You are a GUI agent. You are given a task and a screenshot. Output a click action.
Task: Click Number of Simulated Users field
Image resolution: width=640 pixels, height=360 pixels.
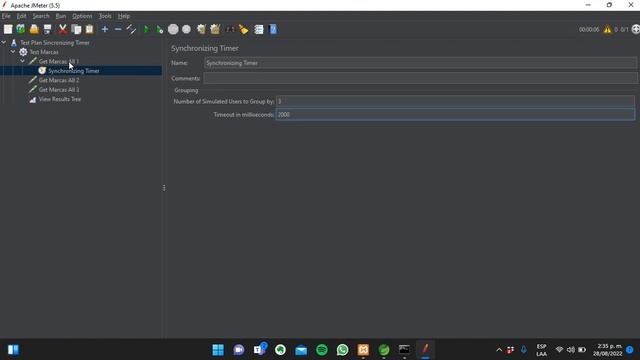455,101
